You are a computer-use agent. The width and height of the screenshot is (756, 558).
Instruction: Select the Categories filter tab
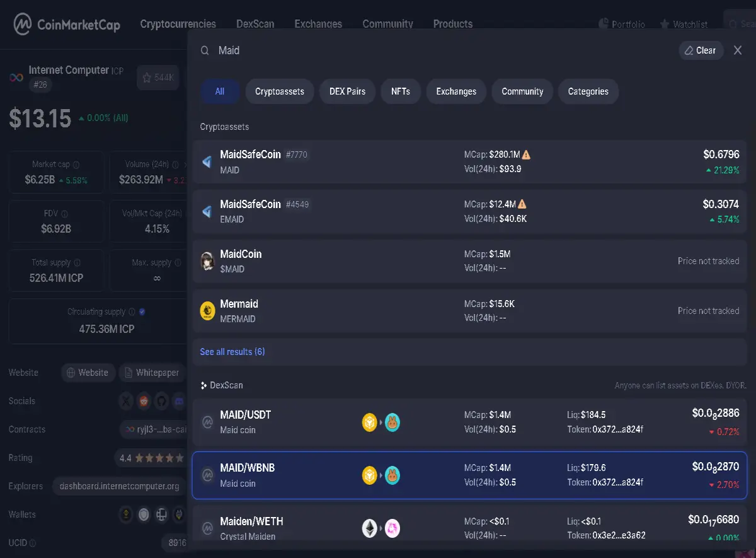pos(588,91)
